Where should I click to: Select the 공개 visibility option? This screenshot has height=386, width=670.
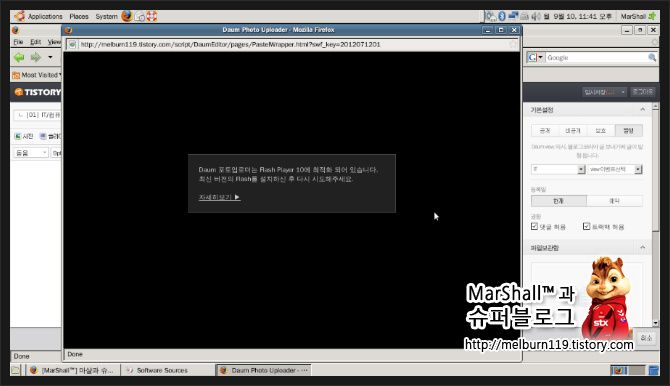(545, 131)
